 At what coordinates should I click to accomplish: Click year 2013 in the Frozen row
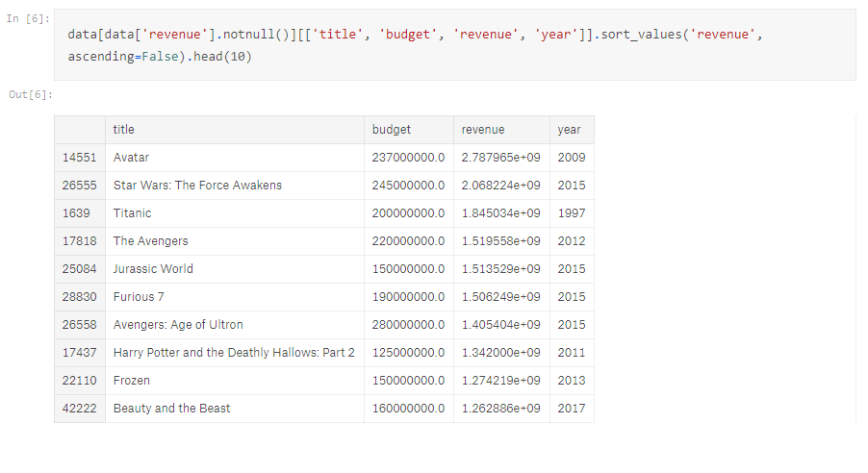(x=573, y=381)
